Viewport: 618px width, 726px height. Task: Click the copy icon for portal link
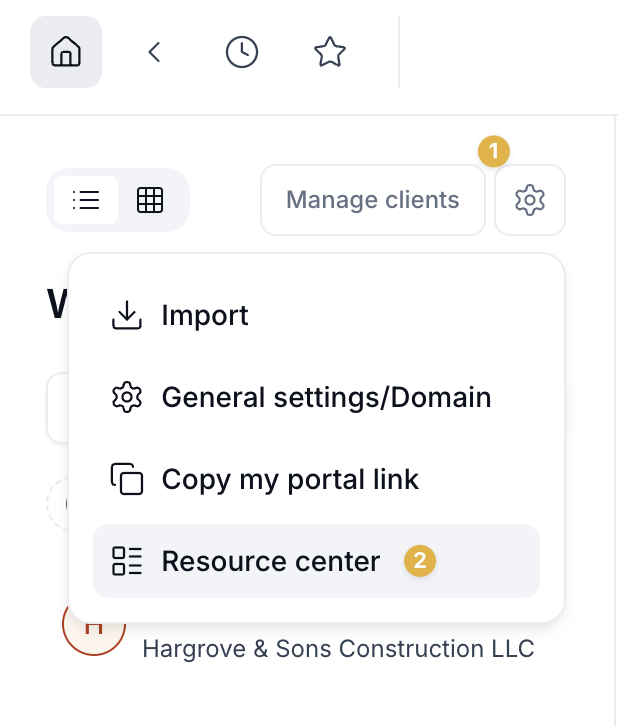127,479
